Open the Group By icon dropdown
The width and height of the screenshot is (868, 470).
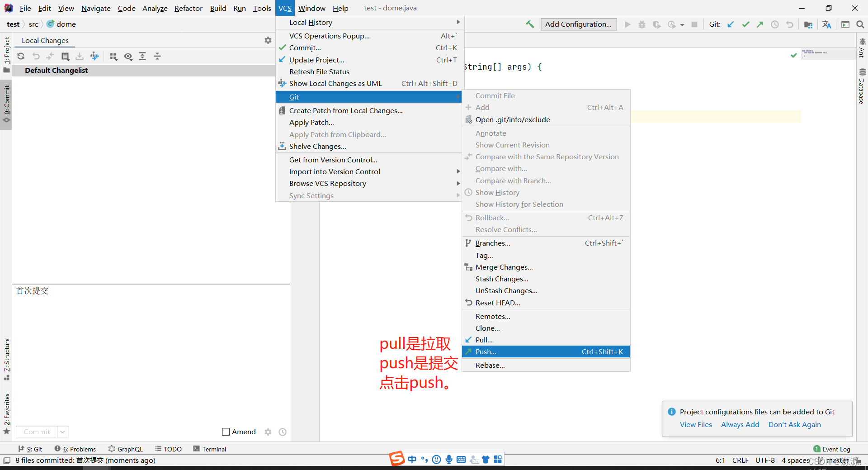pyautogui.click(x=113, y=56)
